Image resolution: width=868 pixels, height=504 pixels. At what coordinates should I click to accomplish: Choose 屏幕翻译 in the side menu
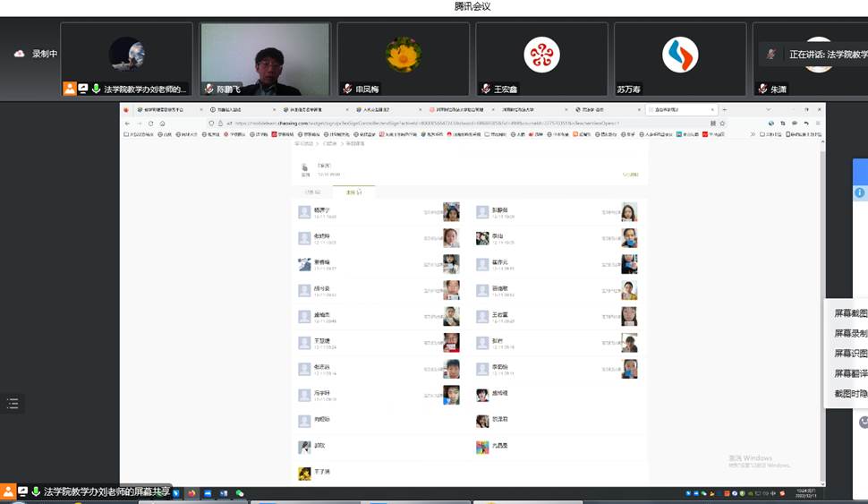pos(850,373)
